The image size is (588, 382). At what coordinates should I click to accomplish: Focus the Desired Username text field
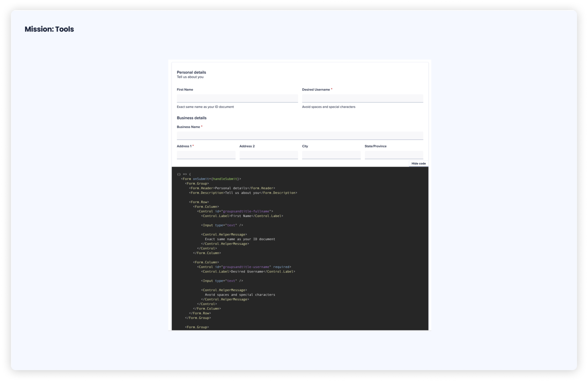[x=362, y=98]
